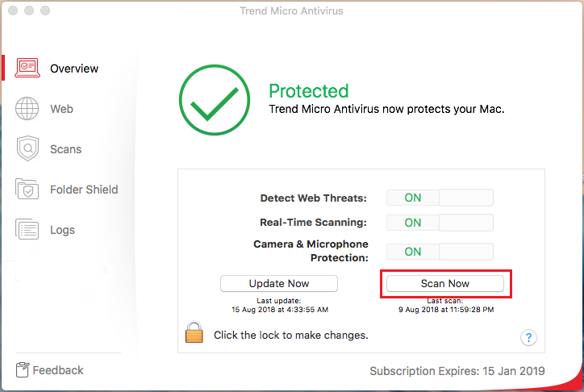Screen dimensions: 584x392
Task: Switch to the Web section label
Action: 62,109
